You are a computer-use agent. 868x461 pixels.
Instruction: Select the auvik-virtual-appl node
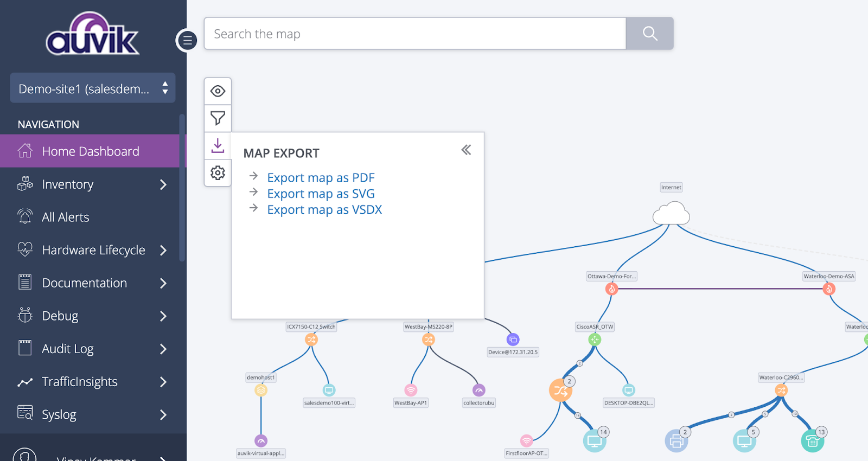[x=261, y=440]
